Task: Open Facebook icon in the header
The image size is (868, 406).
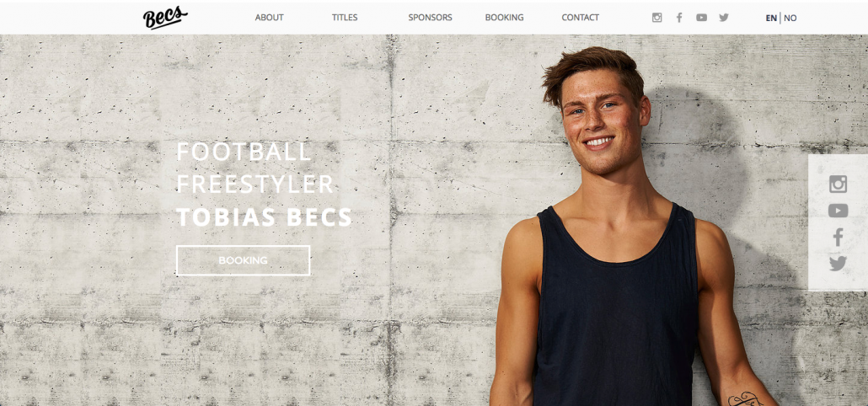Action: pyautogui.click(x=679, y=18)
